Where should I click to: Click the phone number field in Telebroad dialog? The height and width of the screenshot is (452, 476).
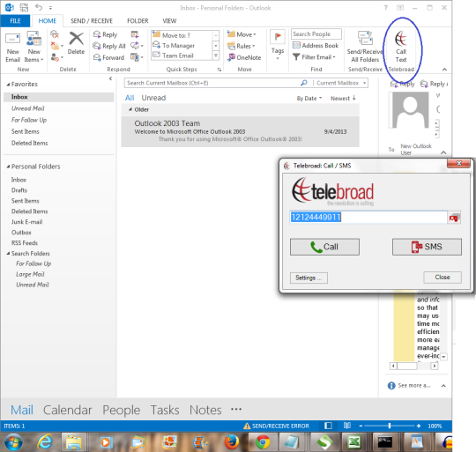[x=368, y=218]
